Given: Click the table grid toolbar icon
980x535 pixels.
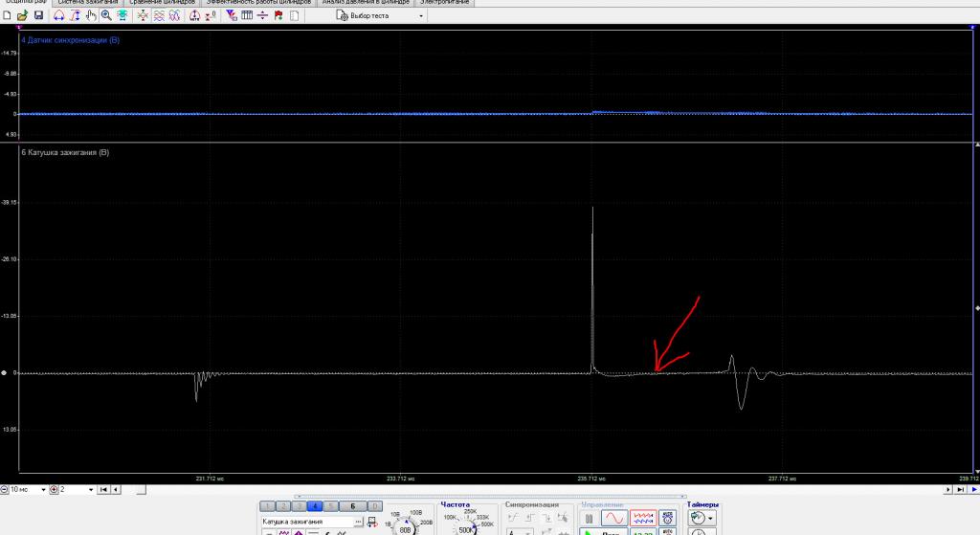Looking at the screenshot, I should click(247, 15).
